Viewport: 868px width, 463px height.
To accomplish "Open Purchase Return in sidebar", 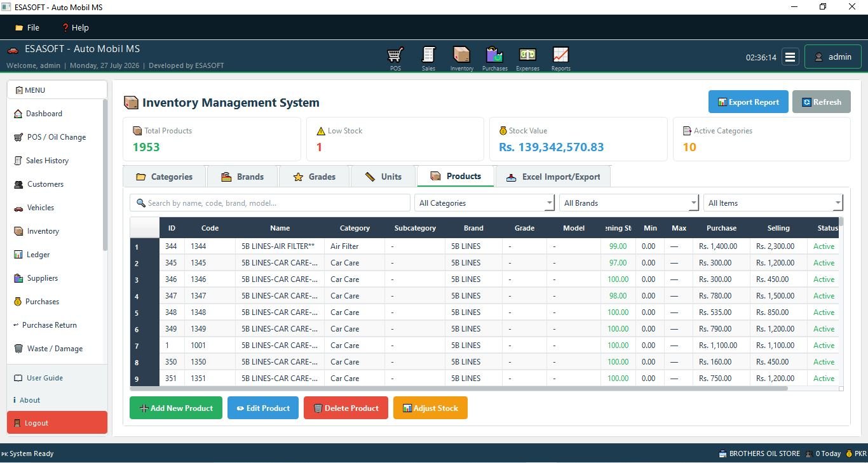I will 55,325.
